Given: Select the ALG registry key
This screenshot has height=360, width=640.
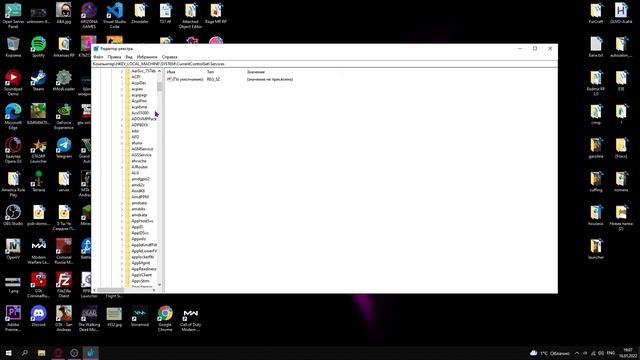Looking at the screenshot, I should click(135, 173).
